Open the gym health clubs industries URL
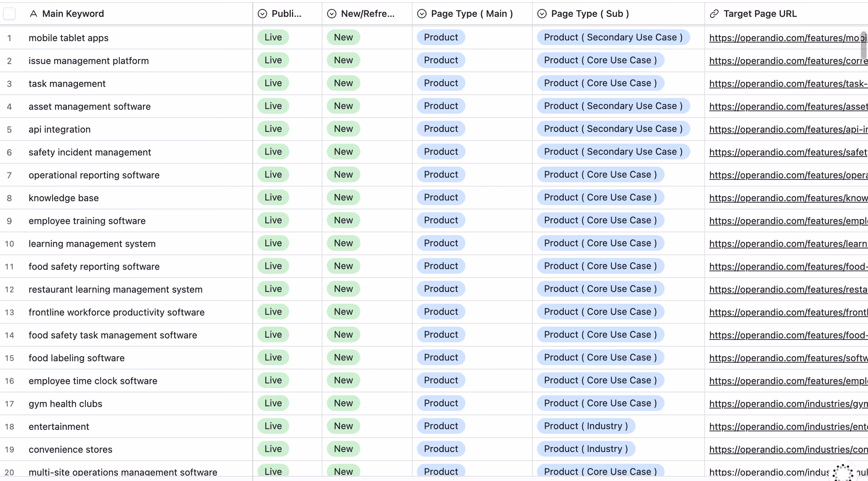Screen dimensions: 868x481 (788, 404)
